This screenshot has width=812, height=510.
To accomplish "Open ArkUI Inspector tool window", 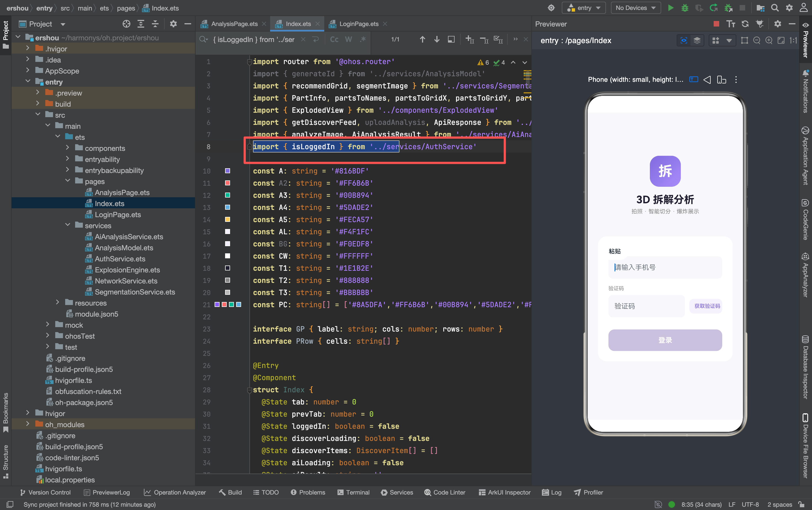I will 505,492.
